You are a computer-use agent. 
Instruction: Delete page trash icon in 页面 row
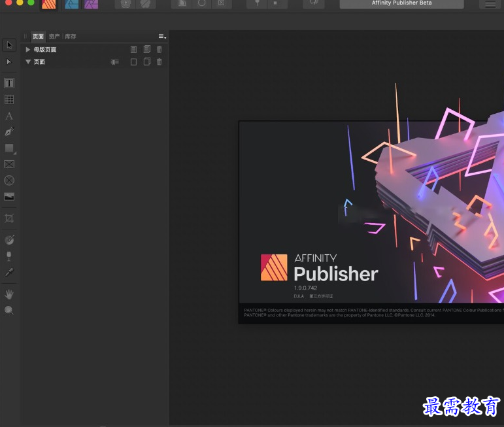point(160,62)
